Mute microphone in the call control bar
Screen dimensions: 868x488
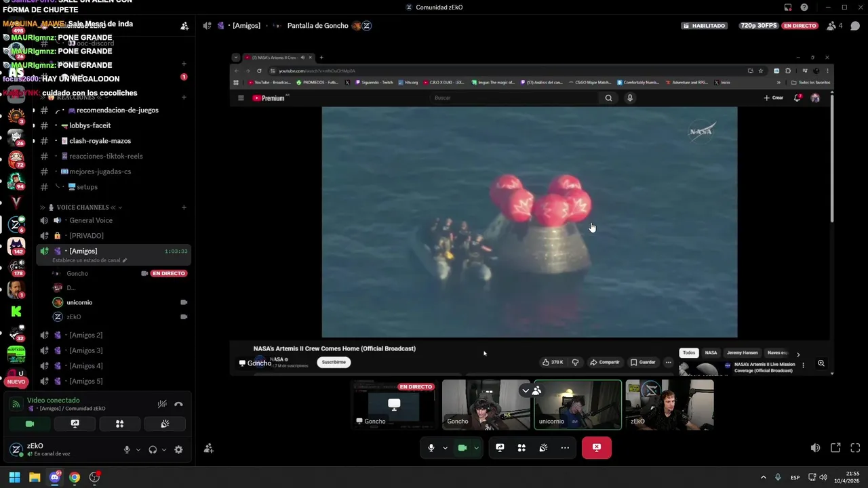point(431,447)
